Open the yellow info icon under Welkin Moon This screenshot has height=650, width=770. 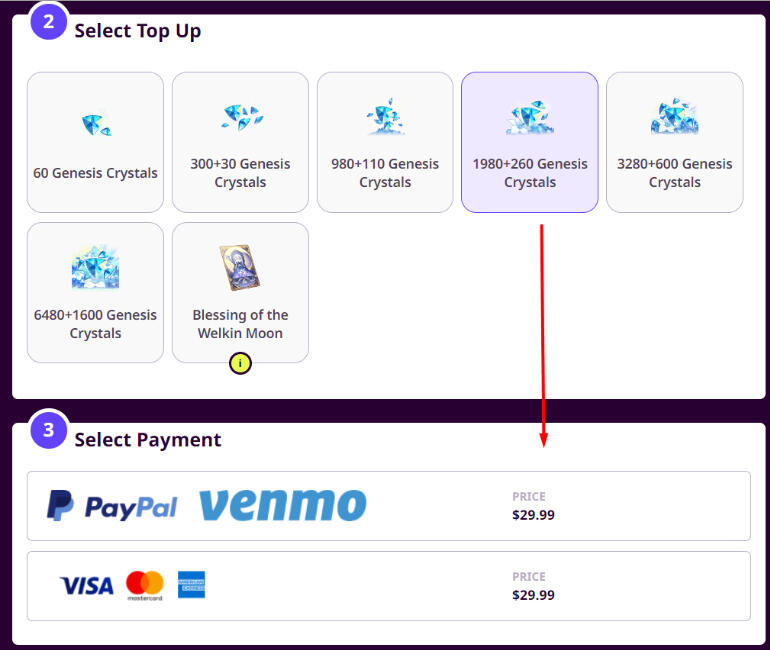point(240,363)
